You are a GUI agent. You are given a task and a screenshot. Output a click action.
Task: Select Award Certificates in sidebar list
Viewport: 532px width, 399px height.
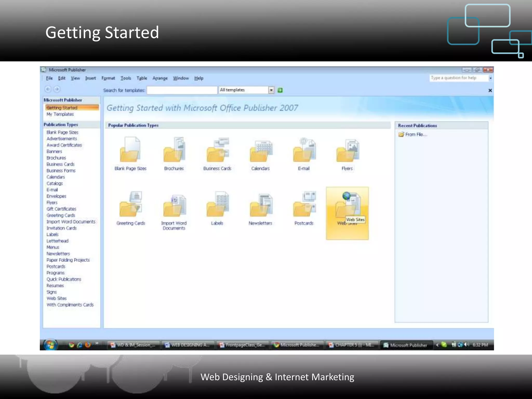coord(64,145)
